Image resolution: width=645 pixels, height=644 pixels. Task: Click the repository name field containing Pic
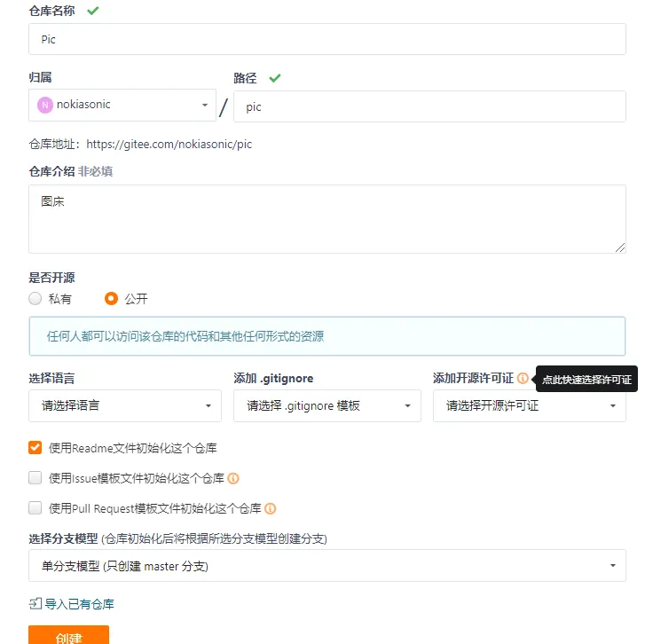tap(327, 39)
